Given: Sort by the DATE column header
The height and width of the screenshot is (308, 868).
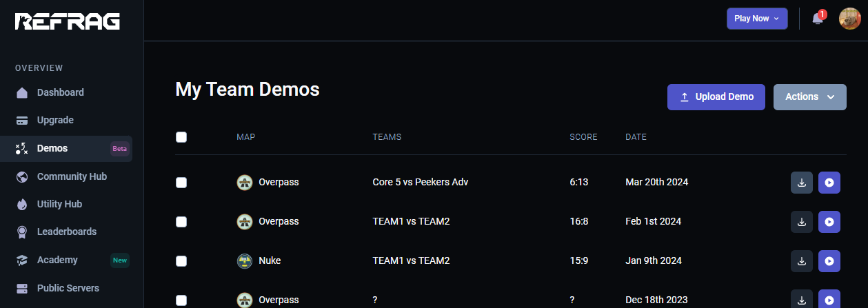Looking at the screenshot, I should [x=636, y=137].
